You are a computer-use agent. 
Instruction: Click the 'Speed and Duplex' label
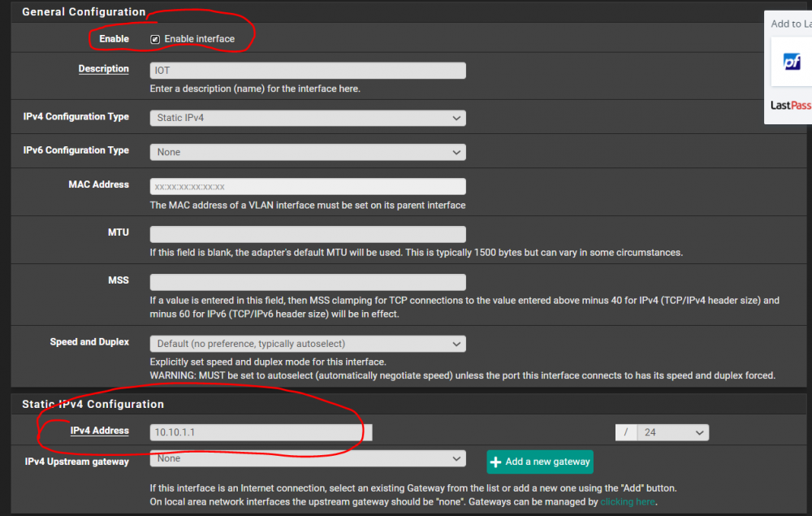tap(89, 342)
